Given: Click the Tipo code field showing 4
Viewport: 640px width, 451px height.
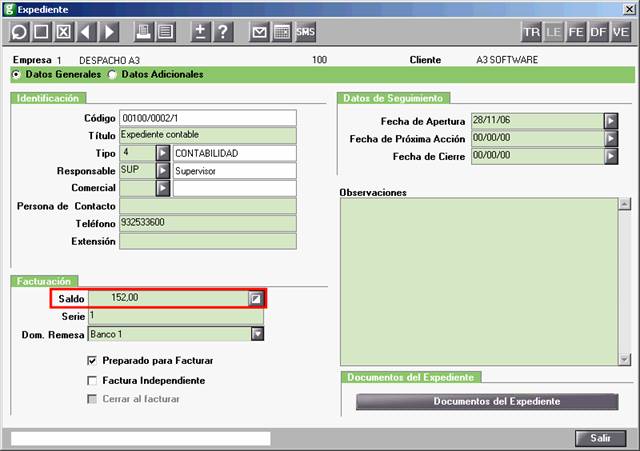Looking at the screenshot, I should tap(137, 153).
